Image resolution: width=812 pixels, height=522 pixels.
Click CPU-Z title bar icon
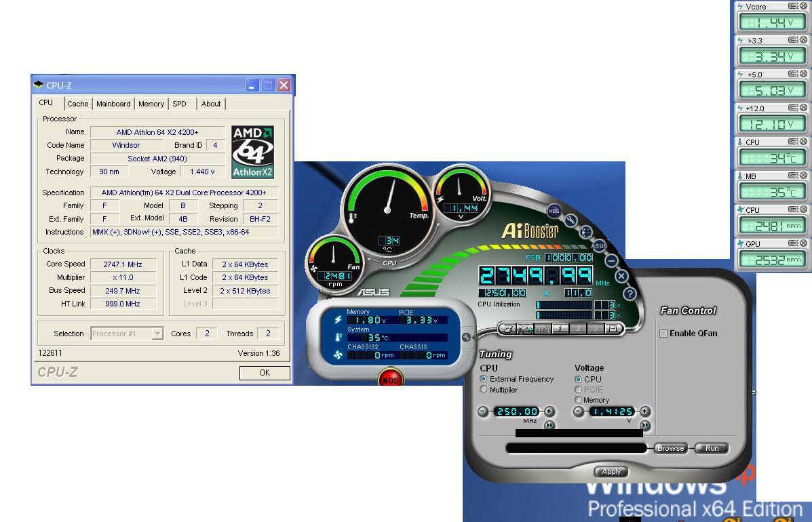tap(38, 85)
